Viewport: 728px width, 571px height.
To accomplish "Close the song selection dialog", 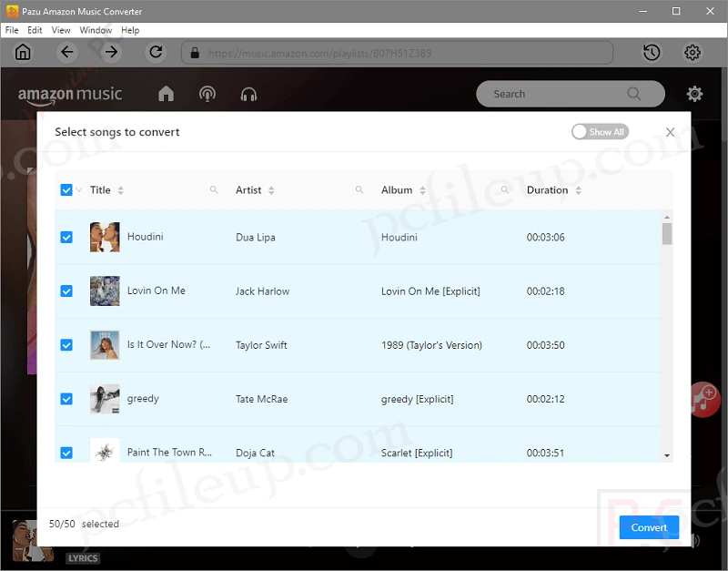I will point(671,132).
